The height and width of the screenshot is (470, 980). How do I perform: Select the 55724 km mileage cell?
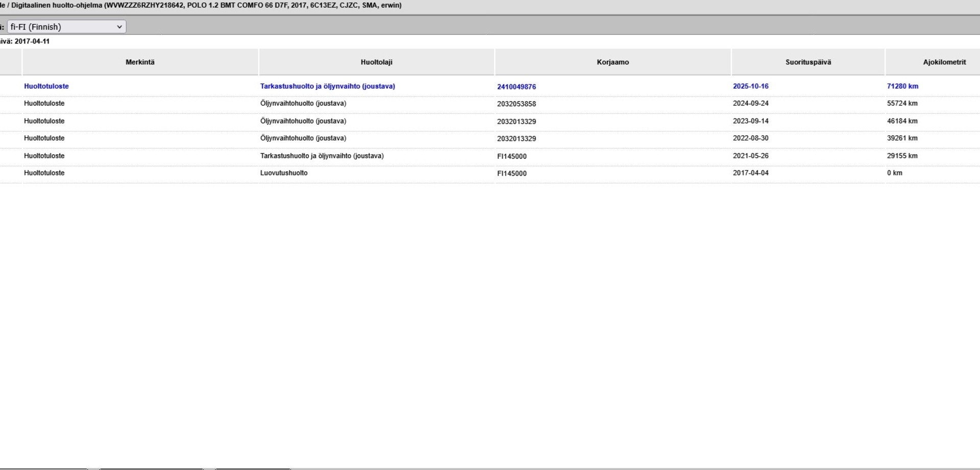(902, 104)
